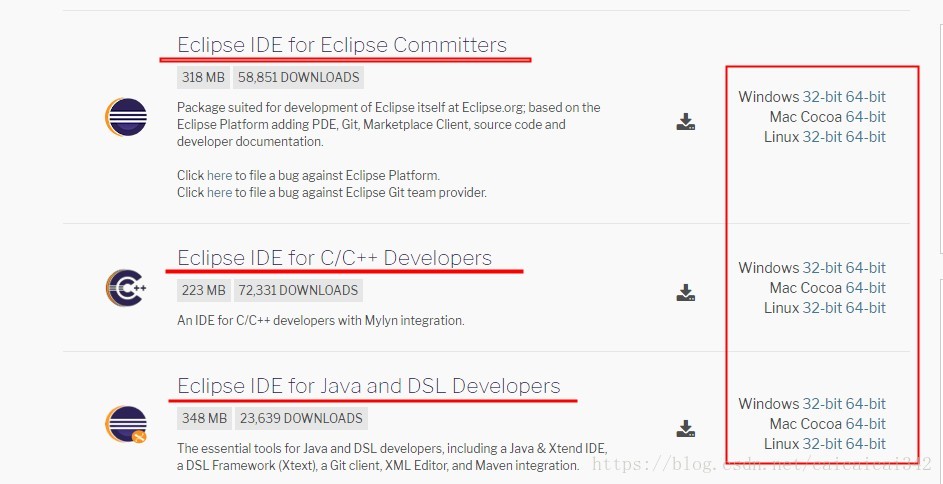Download Windows 32-bit for Eclipse Committers
The image size is (943, 484).
point(822,97)
